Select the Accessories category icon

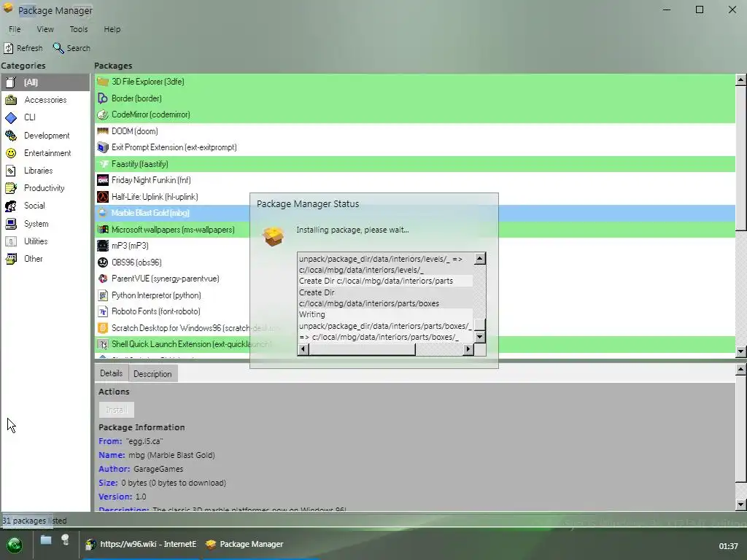(11, 100)
